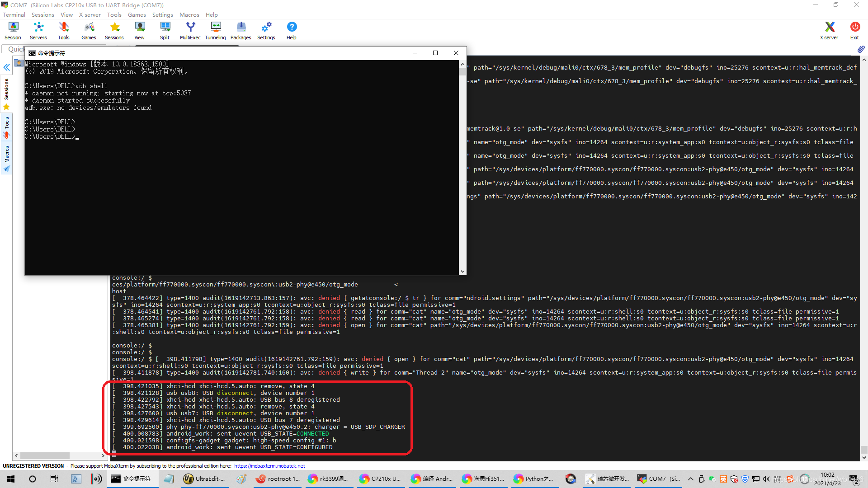Open the Macros menu in menu bar
The height and width of the screenshot is (488, 868).
tap(189, 14)
